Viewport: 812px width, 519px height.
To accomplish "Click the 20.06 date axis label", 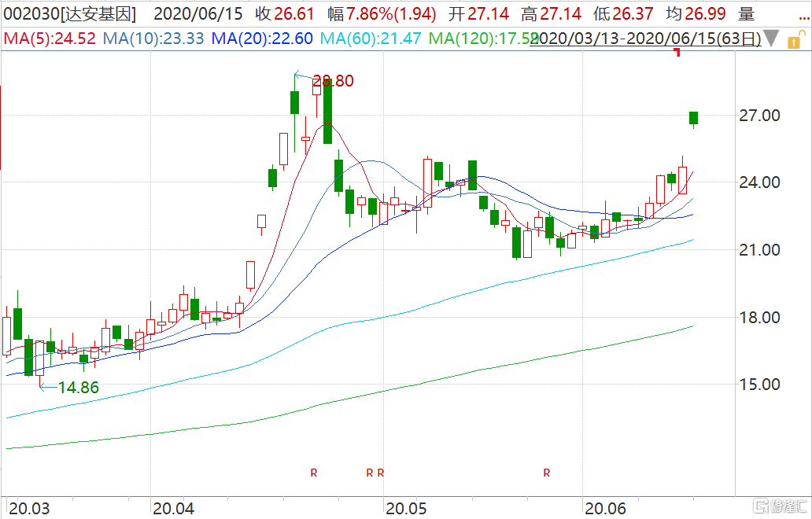I will [605, 508].
